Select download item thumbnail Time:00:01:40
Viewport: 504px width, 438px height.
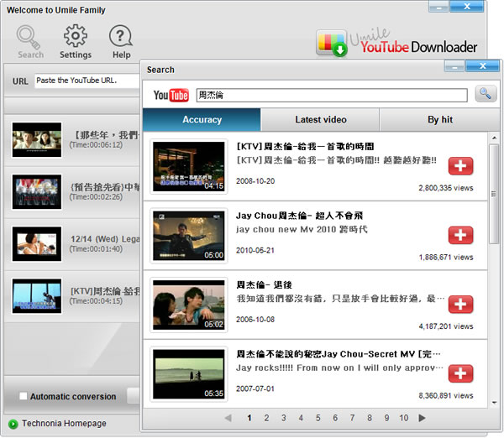click(37, 243)
